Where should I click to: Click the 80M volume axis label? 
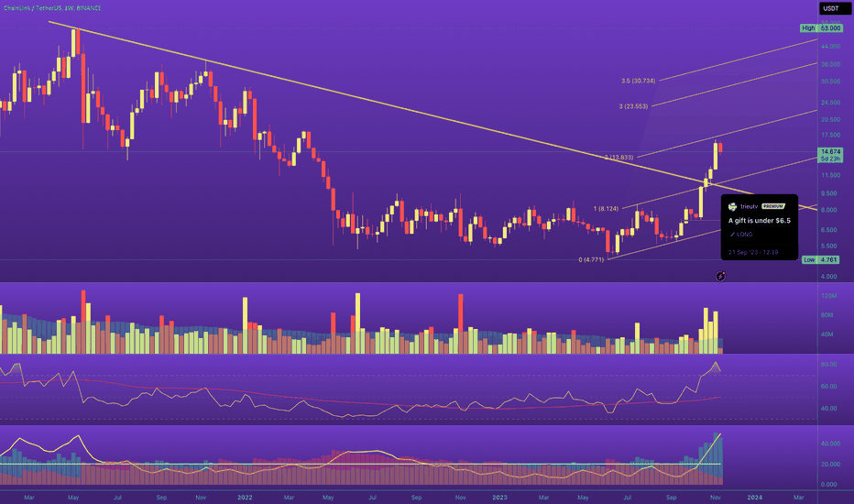[x=827, y=315]
